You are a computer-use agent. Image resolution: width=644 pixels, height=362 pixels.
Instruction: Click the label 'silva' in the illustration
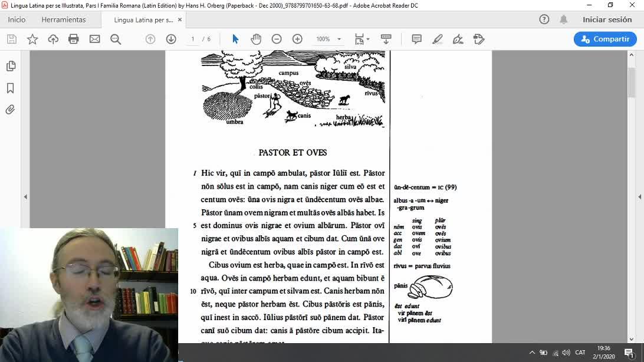click(350, 67)
